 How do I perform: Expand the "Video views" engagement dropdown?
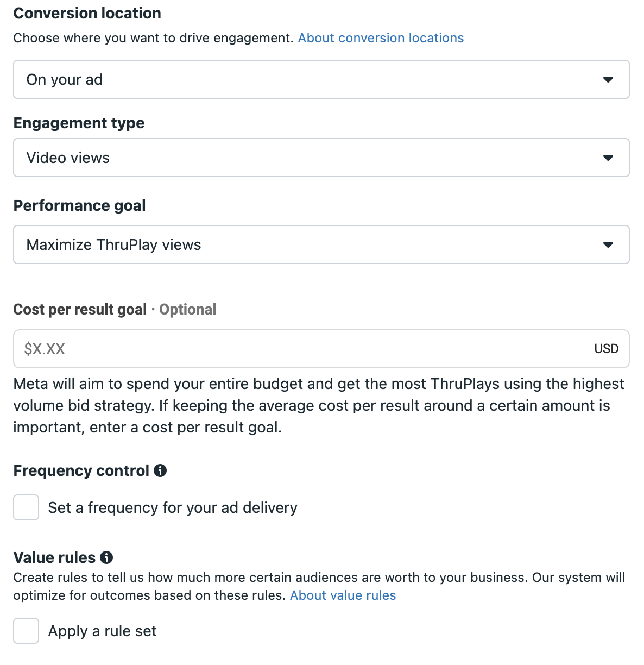pyautogui.click(x=321, y=158)
